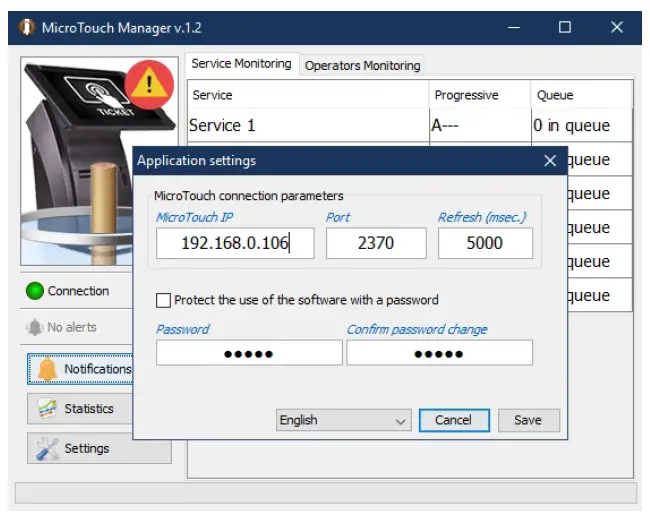Edit the MicroTouch IP field
Viewport: 650px width, 519px height.
pyautogui.click(x=235, y=243)
